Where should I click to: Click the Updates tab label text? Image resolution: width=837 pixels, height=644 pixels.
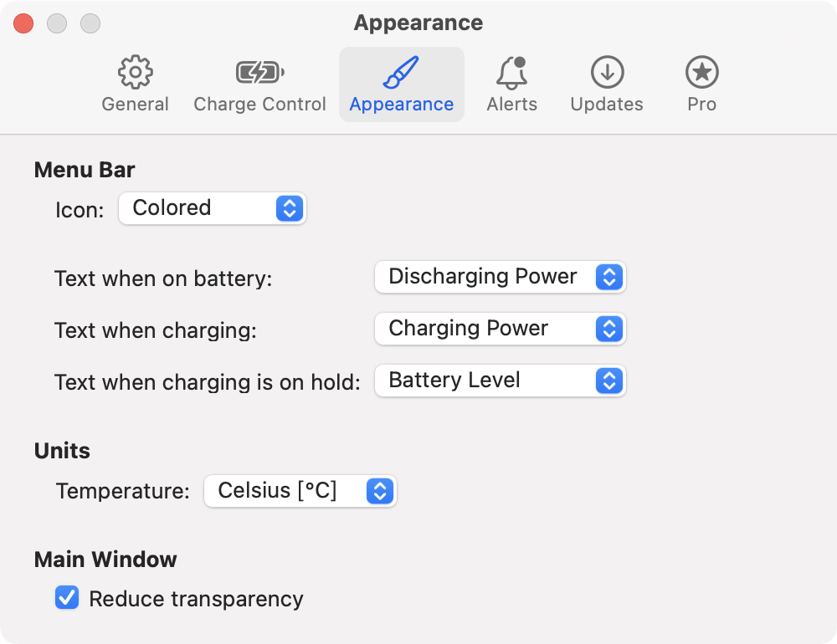607,104
